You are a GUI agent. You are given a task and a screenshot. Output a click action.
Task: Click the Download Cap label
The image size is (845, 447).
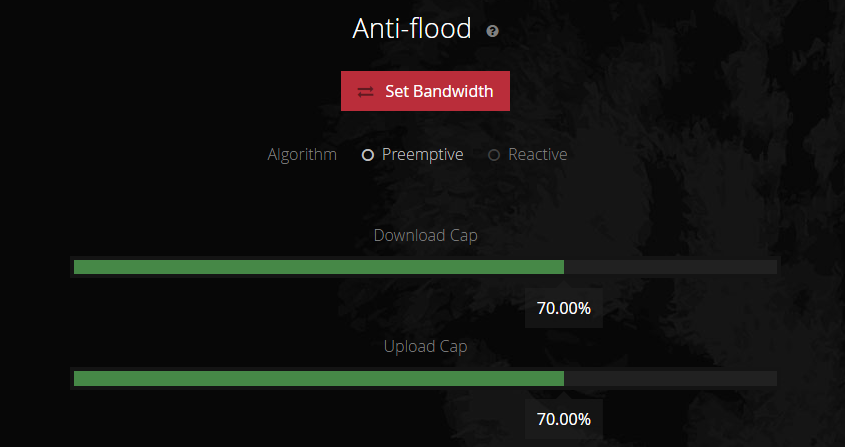425,236
